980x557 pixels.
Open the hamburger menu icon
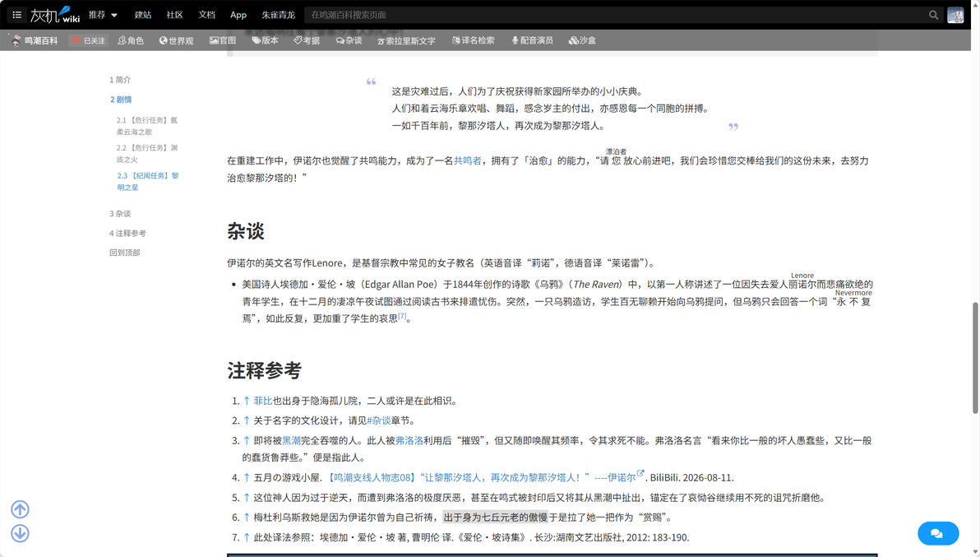click(x=17, y=14)
